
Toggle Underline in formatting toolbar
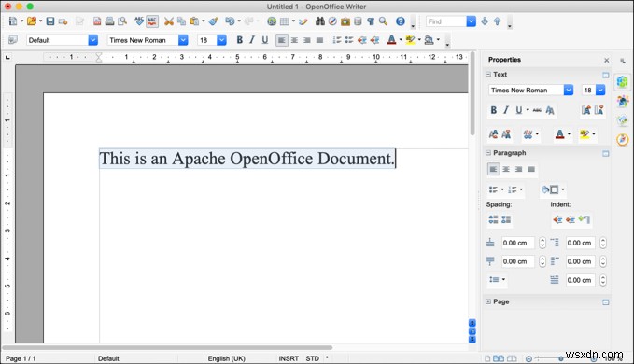265,39
